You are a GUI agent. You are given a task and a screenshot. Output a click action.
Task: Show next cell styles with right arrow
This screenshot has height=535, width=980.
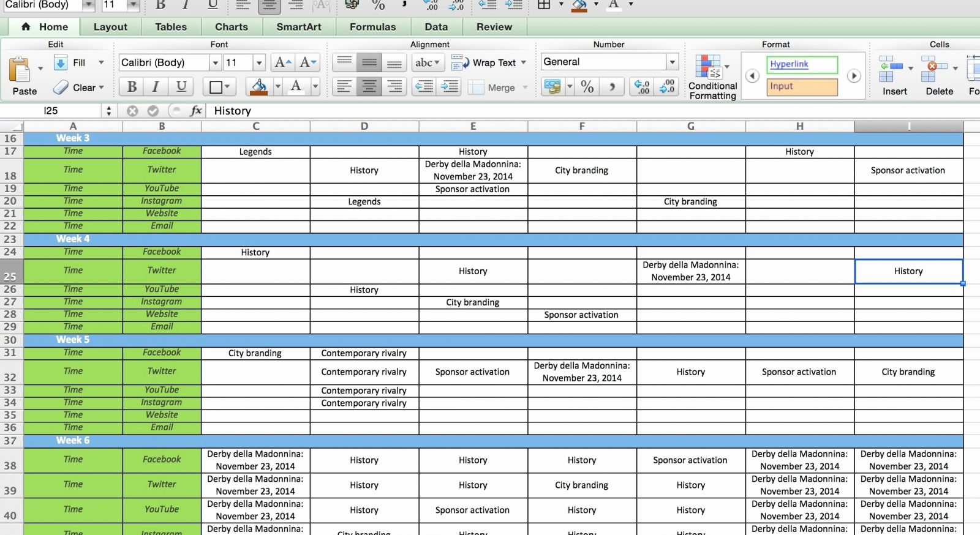point(854,76)
